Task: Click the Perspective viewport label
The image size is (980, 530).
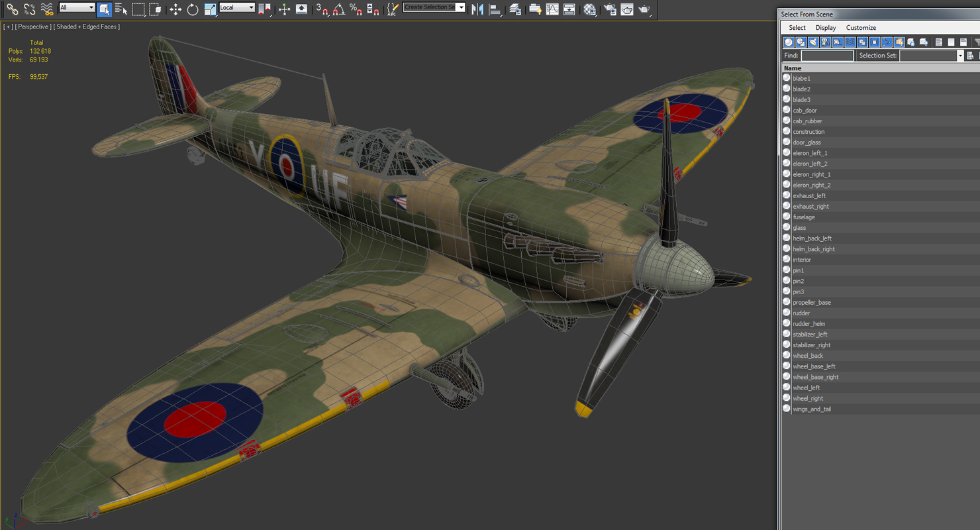Action: click(32, 26)
